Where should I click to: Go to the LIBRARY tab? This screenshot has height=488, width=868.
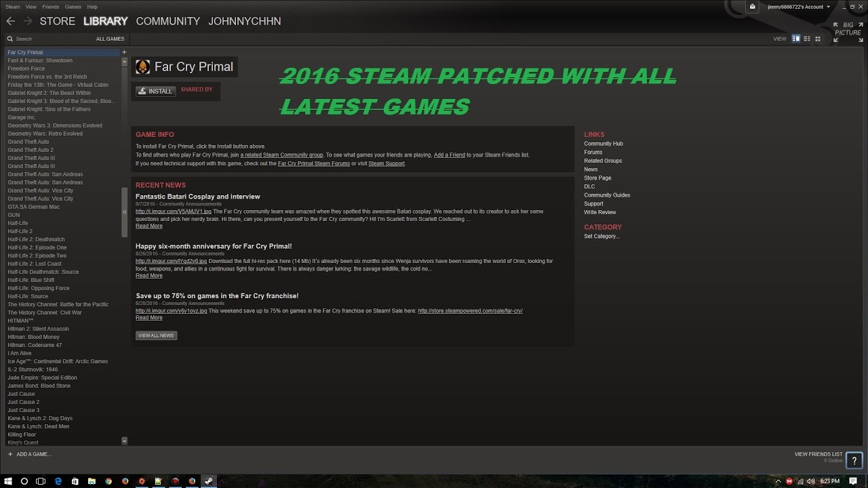106,21
